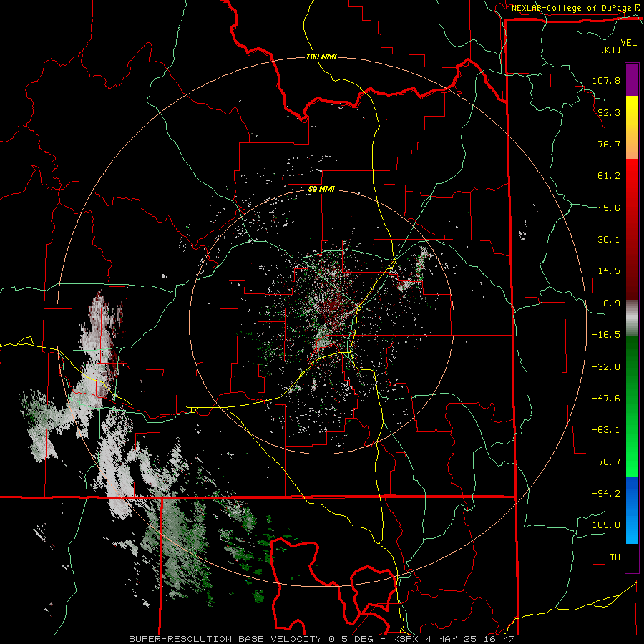This screenshot has height=644, width=644.
Task: Click the -32.0 velocity scale value
Action: (606, 367)
